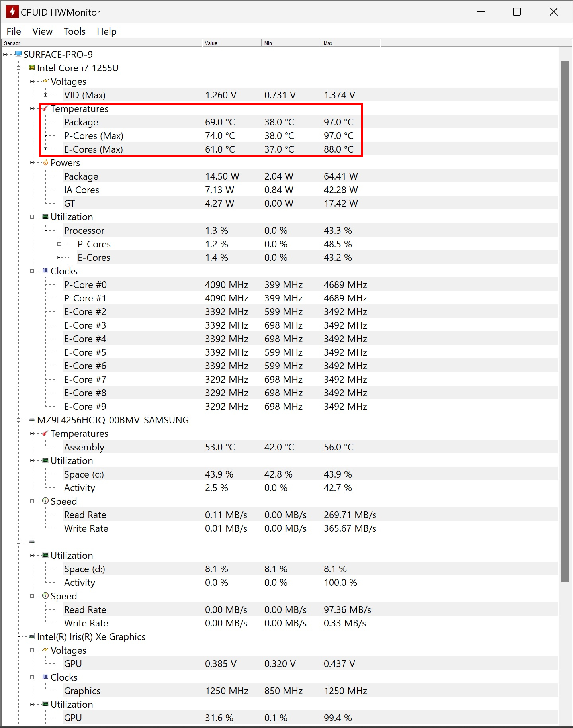
Task: Select the IA Cores power row
Action: tap(311, 190)
